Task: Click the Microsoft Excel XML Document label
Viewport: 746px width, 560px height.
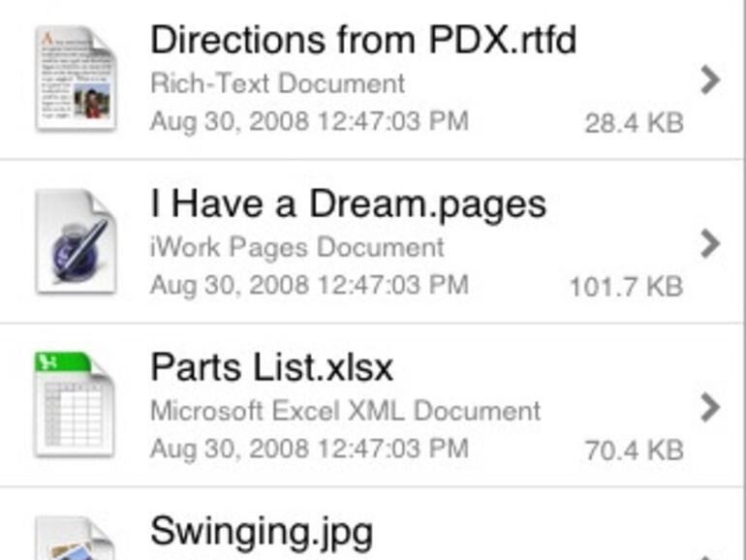Action: [x=346, y=410]
